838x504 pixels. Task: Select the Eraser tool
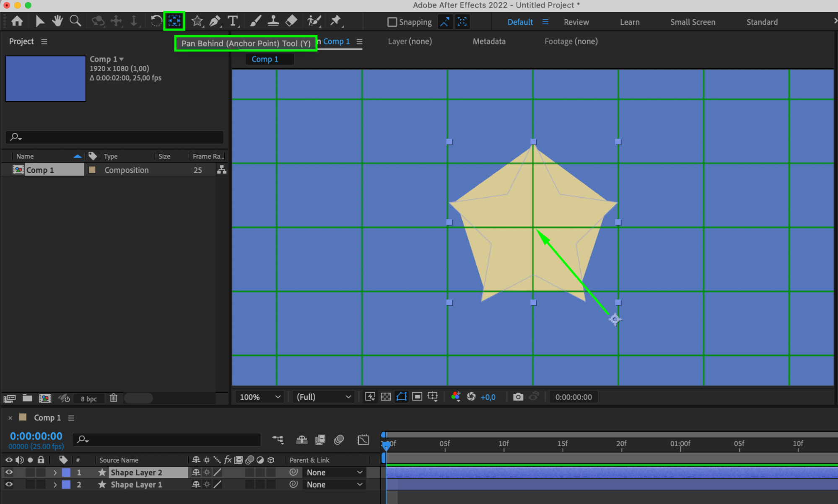[x=291, y=21]
